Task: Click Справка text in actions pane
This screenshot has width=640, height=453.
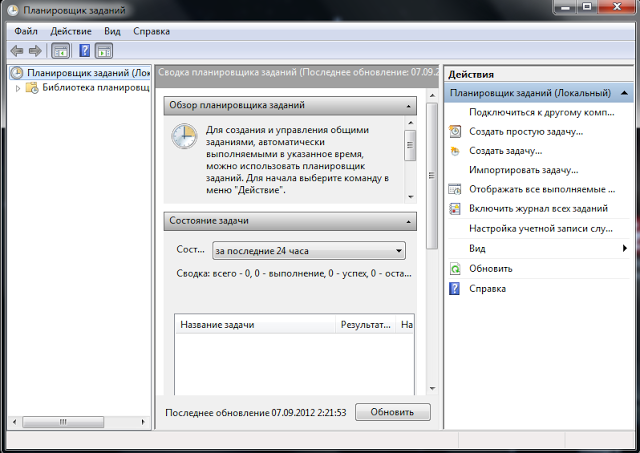Action: [487, 289]
